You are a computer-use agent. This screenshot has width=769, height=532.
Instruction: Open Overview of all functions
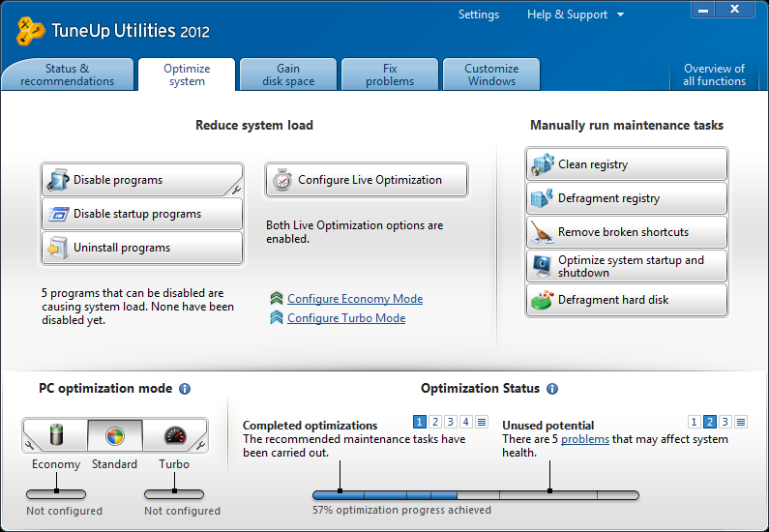tap(714, 74)
